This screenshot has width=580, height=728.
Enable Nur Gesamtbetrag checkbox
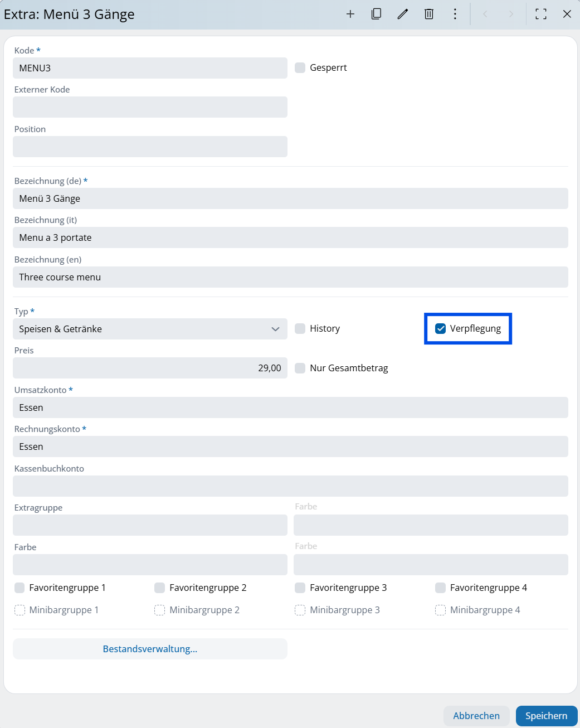click(300, 368)
